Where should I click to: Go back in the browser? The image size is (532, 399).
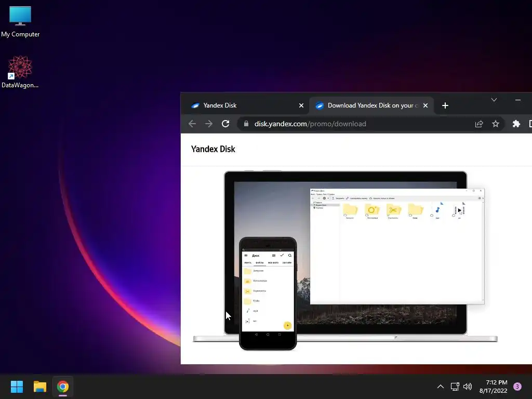tap(192, 124)
